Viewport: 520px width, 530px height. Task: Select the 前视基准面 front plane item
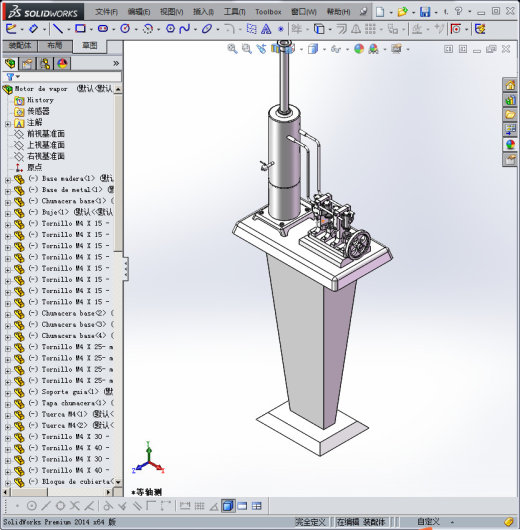pyautogui.click(x=46, y=134)
